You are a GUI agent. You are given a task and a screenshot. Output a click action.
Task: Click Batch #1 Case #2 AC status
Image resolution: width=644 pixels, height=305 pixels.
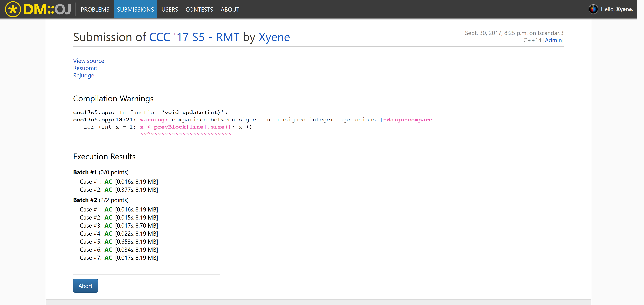tap(108, 190)
